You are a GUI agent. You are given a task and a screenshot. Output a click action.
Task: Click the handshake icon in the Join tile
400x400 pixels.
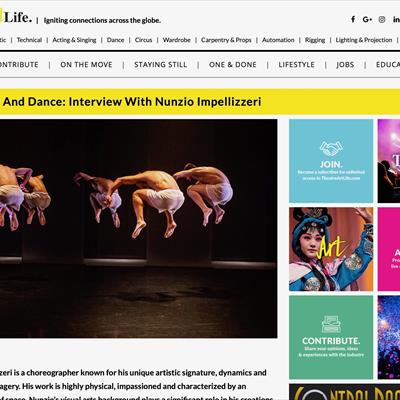pyautogui.click(x=331, y=149)
